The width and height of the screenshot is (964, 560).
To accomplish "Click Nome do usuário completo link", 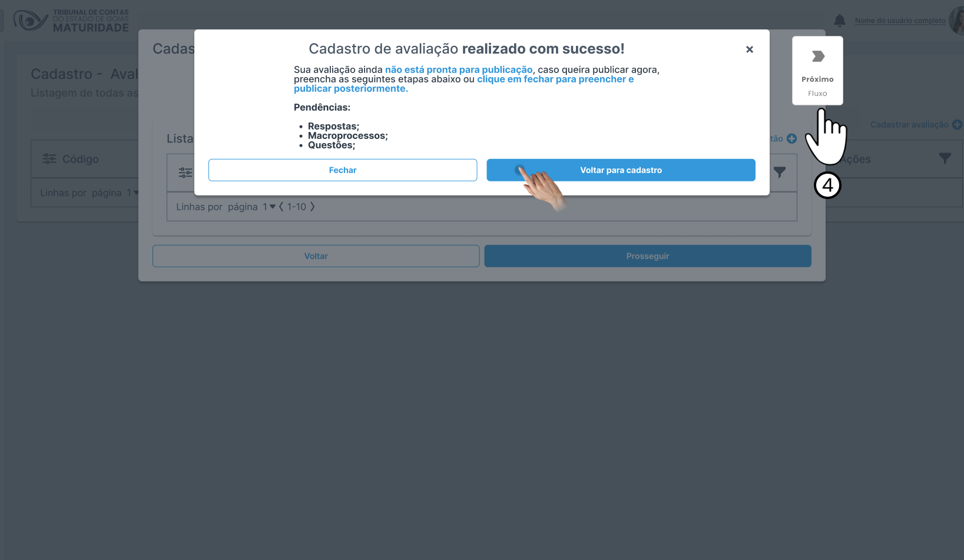I will (x=900, y=21).
